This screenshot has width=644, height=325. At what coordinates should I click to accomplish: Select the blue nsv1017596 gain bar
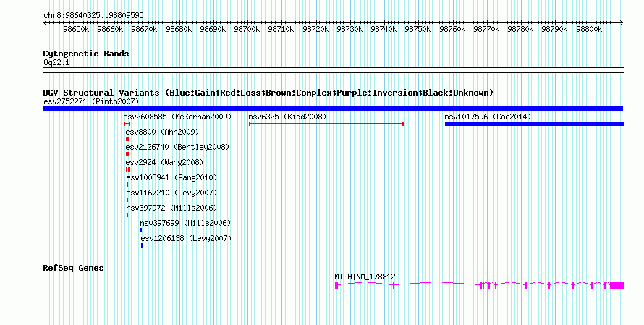tap(534, 124)
